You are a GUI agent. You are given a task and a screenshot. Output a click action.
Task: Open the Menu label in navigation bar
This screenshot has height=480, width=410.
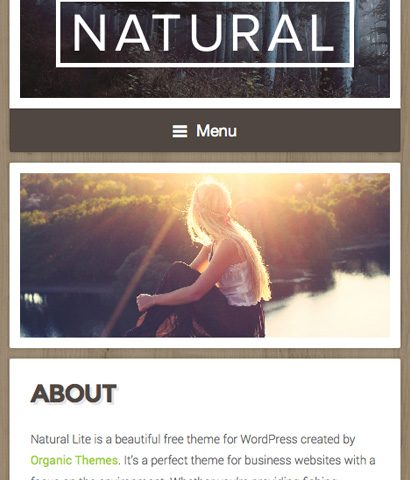coord(216,131)
